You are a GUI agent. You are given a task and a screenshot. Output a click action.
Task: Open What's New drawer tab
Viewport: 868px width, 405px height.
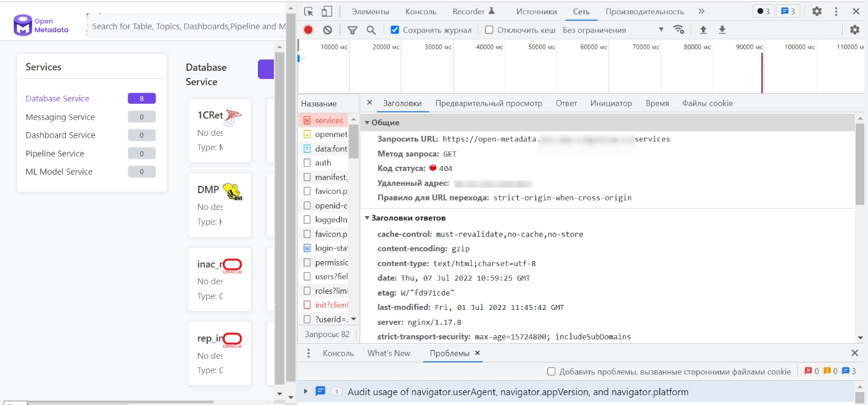(389, 353)
